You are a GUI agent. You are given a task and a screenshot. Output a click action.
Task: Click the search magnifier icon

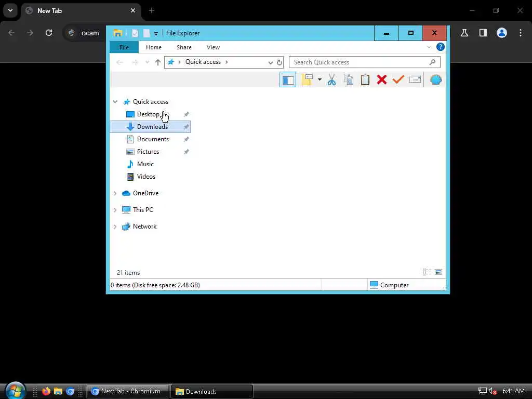click(432, 62)
